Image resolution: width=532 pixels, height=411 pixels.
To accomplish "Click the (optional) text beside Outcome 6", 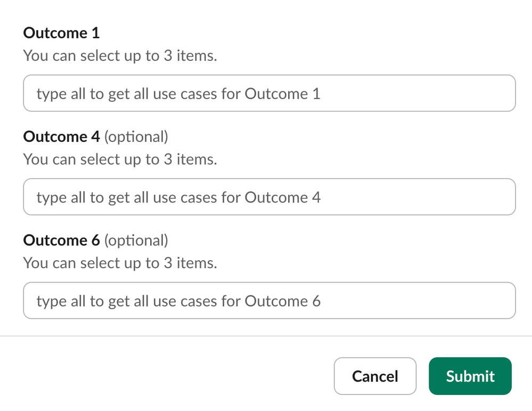I will [136, 240].
